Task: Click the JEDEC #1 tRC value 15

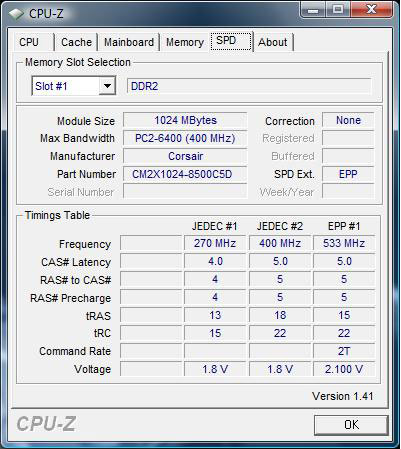Action: (215, 333)
